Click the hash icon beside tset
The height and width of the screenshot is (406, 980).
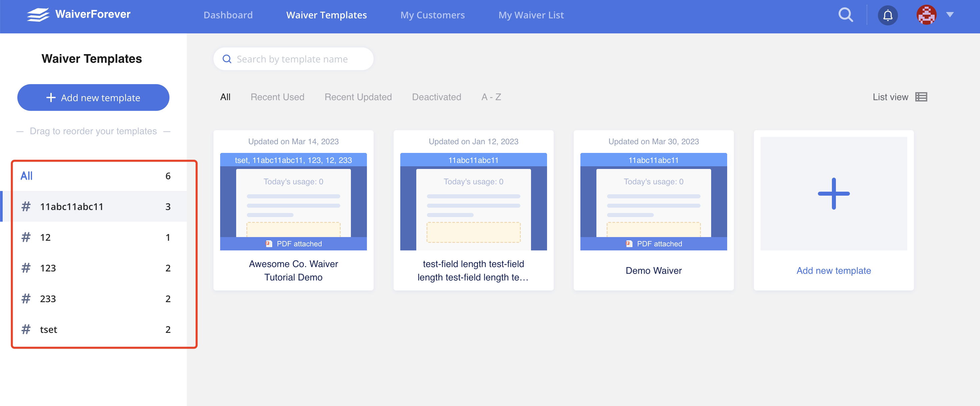tap(26, 329)
